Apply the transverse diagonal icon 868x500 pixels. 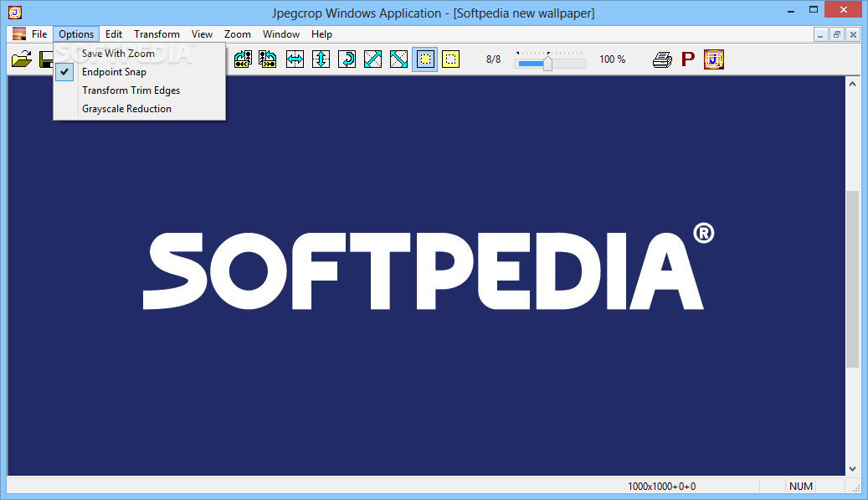pyautogui.click(x=398, y=59)
